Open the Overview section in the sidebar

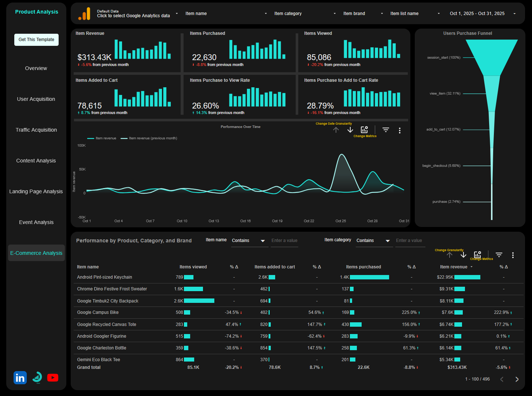tap(36, 68)
